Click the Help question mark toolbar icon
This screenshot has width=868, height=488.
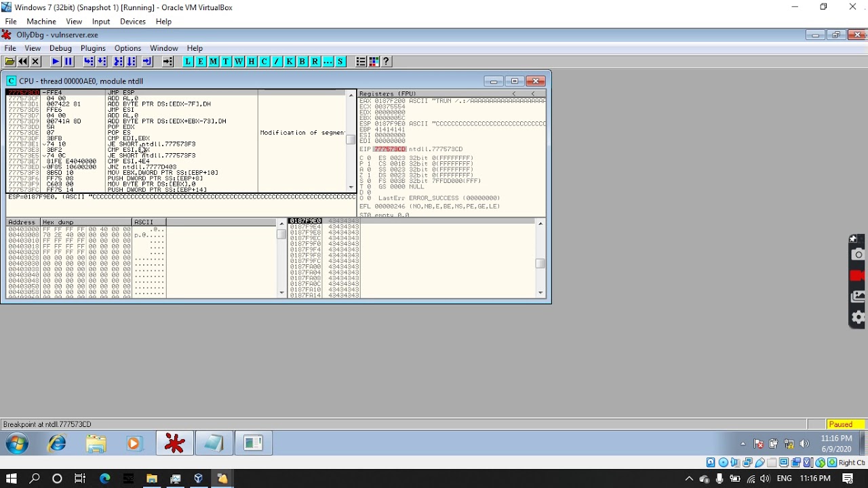(387, 62)
